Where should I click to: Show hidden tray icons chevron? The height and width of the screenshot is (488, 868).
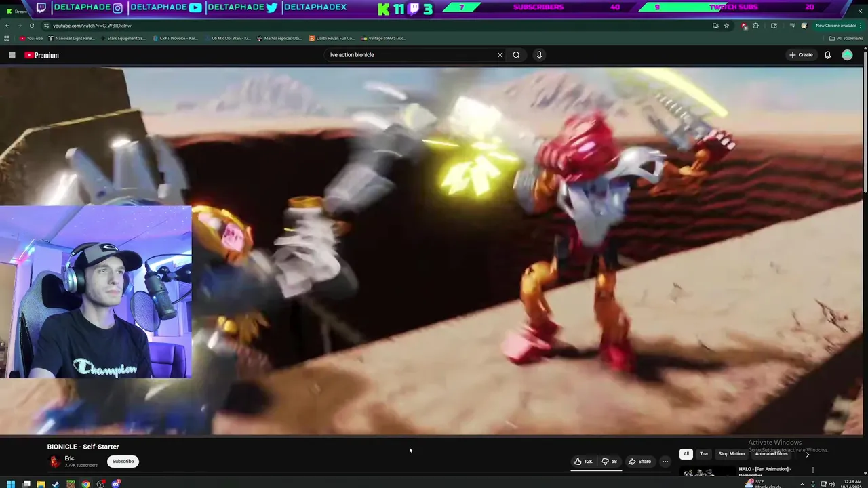802,484
